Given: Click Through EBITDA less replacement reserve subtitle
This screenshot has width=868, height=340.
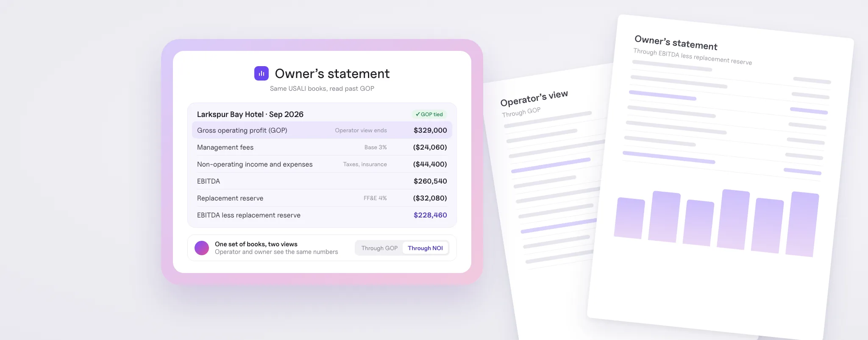Looking at the screenshot, I should pyautogui.click(x=693, y=57).
